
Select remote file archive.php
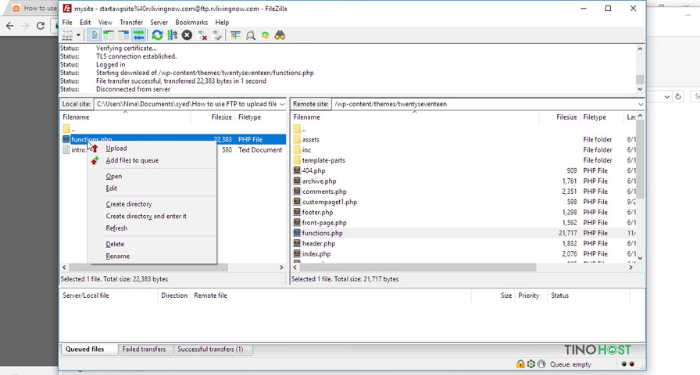click(x=319, y=181)
